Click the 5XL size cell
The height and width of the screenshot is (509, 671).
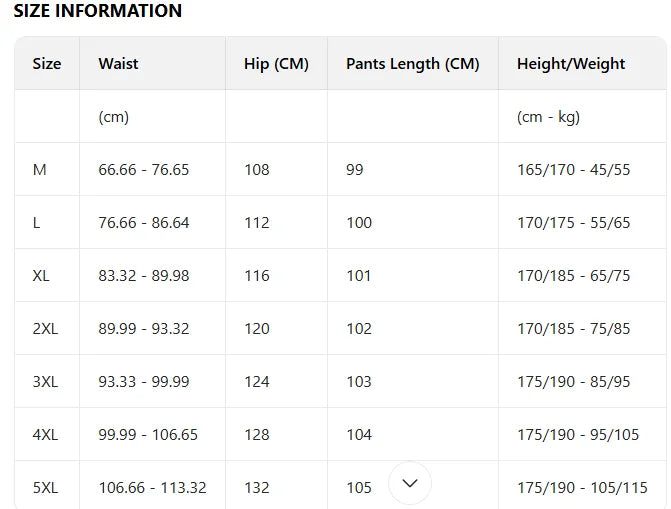tap(45, 488)
